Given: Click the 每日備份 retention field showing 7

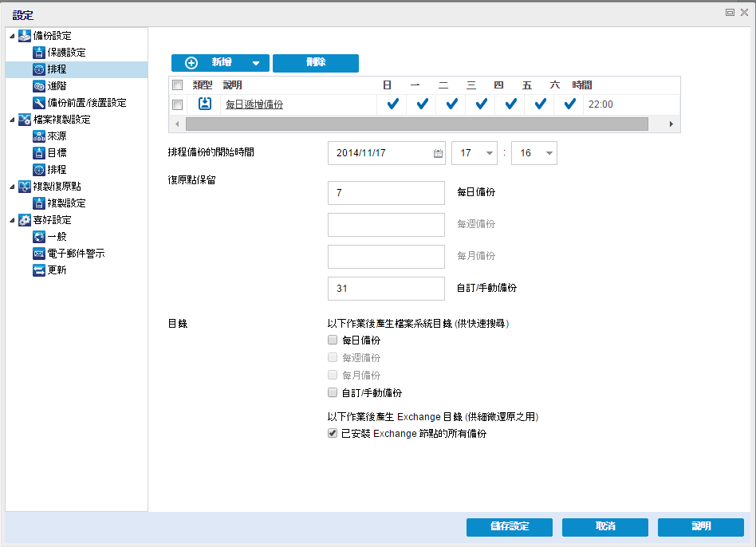Looking at the screenshot, I should 386,193.
